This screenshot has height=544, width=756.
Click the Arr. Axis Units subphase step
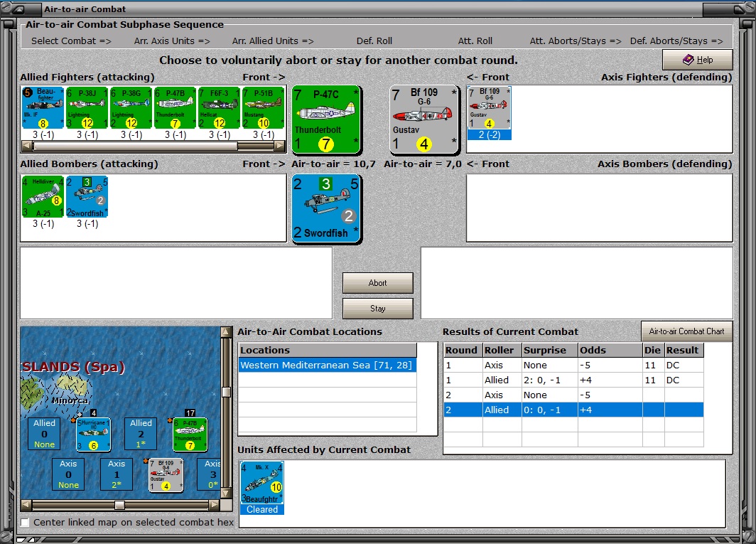(x=172, y=41)
